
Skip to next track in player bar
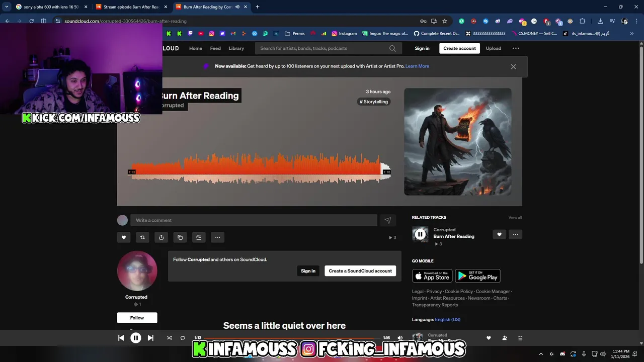click(150, 338)
